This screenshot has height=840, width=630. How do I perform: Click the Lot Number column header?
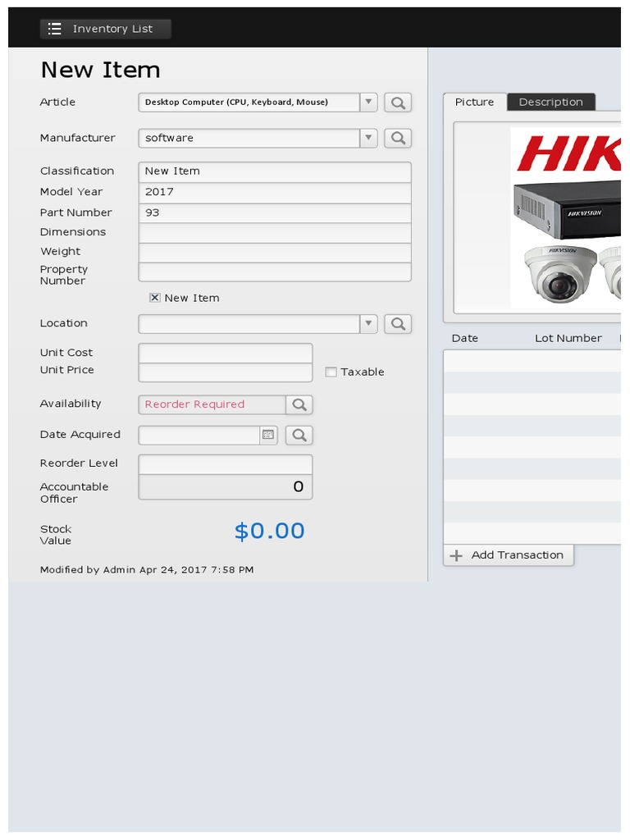568,338
